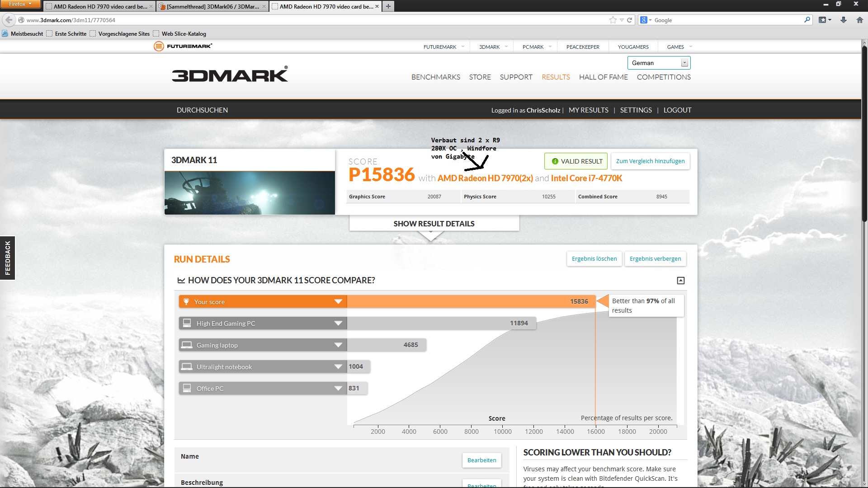Click the vertical page scrollbar

pyautogui.click(x=864, y=136)
